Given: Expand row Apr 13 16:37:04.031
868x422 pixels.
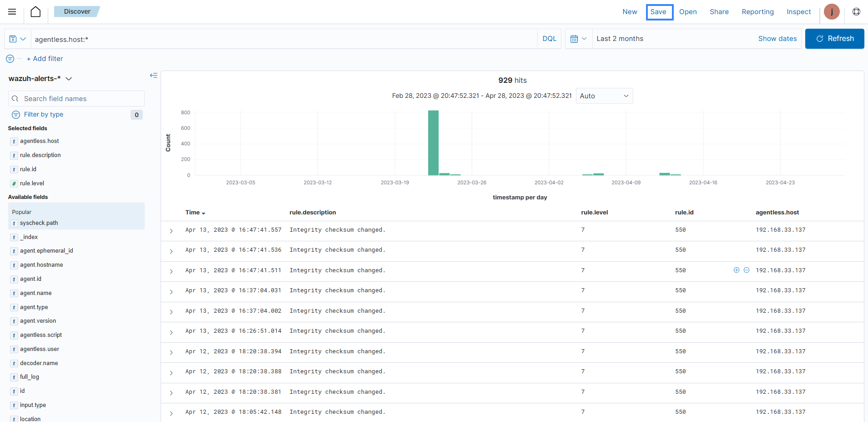Looking at the screenshot, I should click(171, 292).
